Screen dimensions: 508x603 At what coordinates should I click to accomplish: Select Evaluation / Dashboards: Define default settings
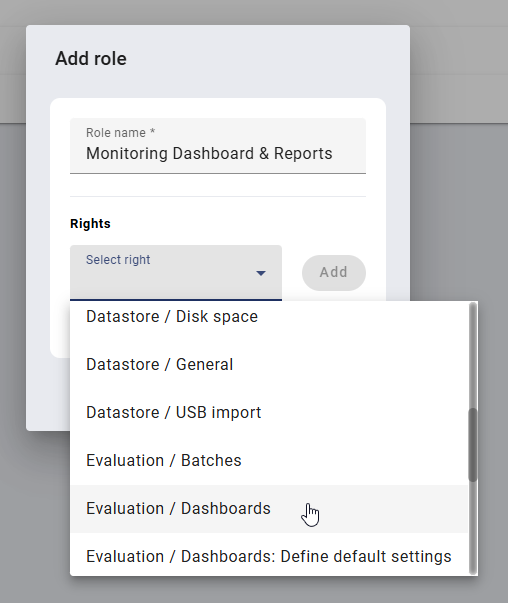pyautogui.click(x=269, y=556)
